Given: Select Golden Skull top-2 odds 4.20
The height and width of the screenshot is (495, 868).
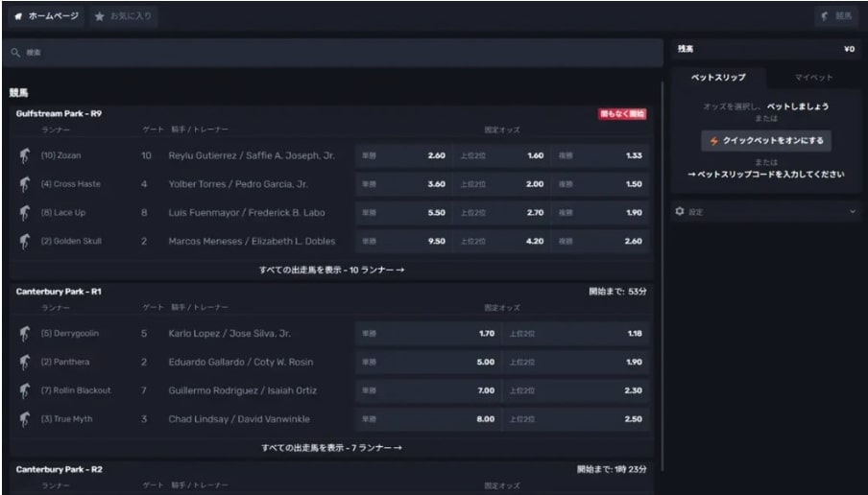Looking at the screenshot, I should (501, 241).
